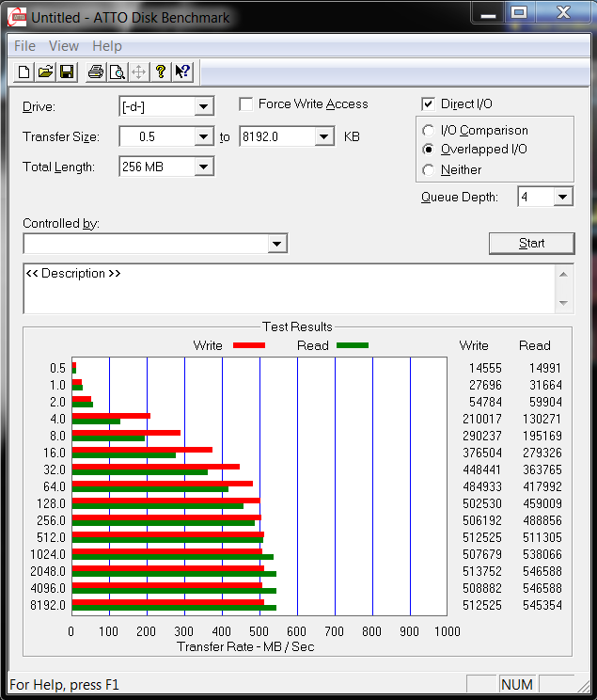The width and height of the screenshot is (597, 700).
Task: Click the Save floppy disk icon
Action: 67,72
